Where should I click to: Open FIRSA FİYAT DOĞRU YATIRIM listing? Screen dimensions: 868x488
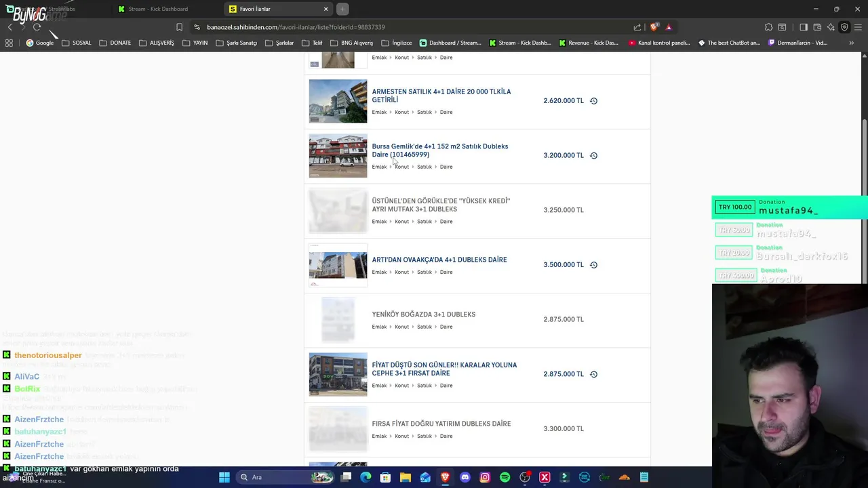[x=441, y=424]
